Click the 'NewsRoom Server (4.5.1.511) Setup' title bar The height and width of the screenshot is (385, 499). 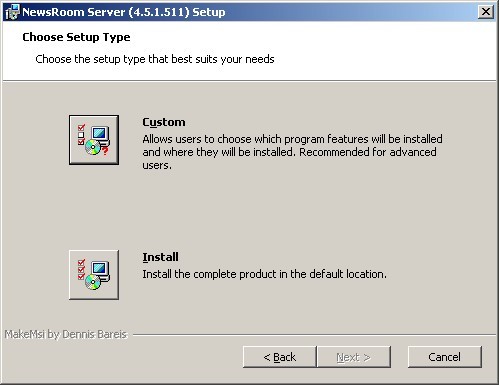123,12
